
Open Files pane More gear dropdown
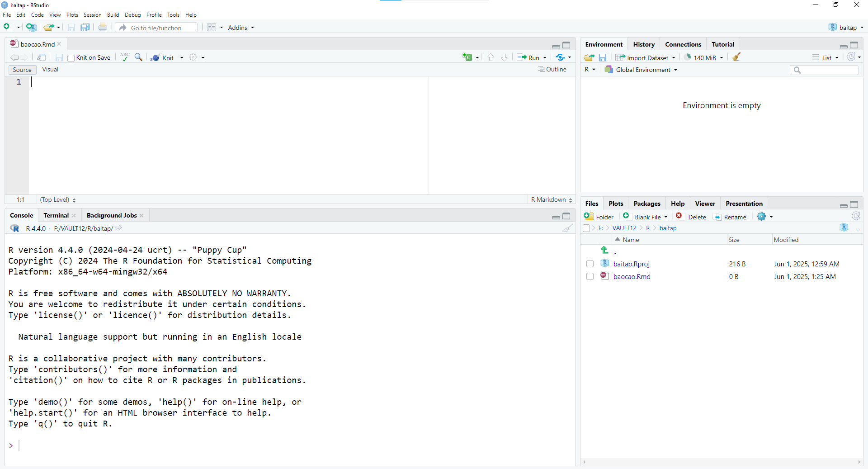click(765, 217)
